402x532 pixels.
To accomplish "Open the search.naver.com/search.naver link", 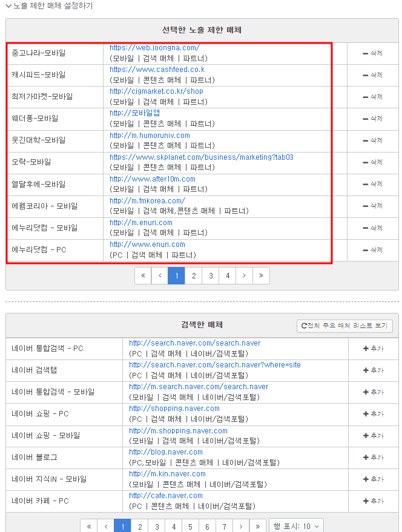I will 194,343.
